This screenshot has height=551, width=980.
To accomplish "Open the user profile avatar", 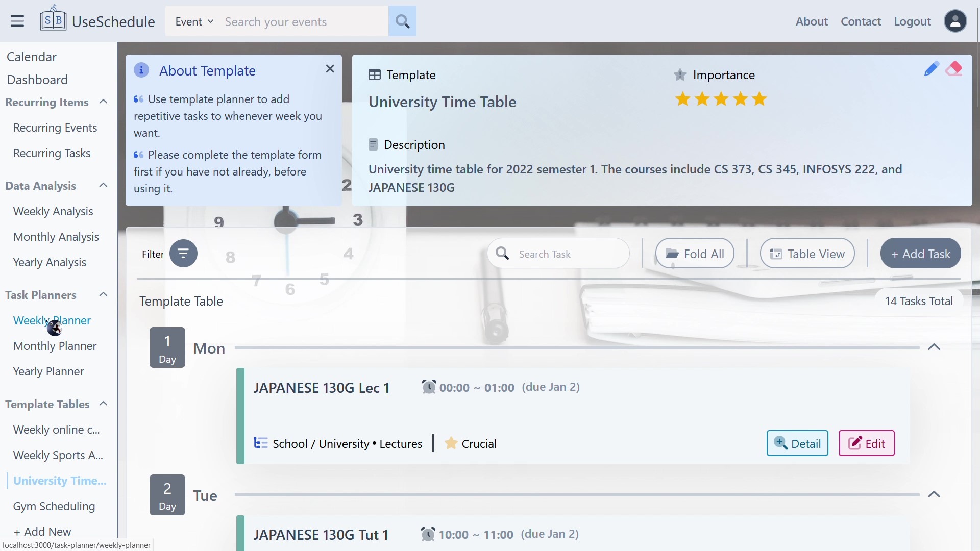I will point(956,21).
